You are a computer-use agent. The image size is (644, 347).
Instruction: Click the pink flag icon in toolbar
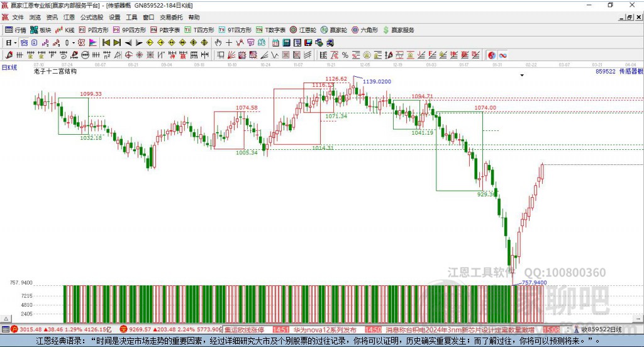93,43
